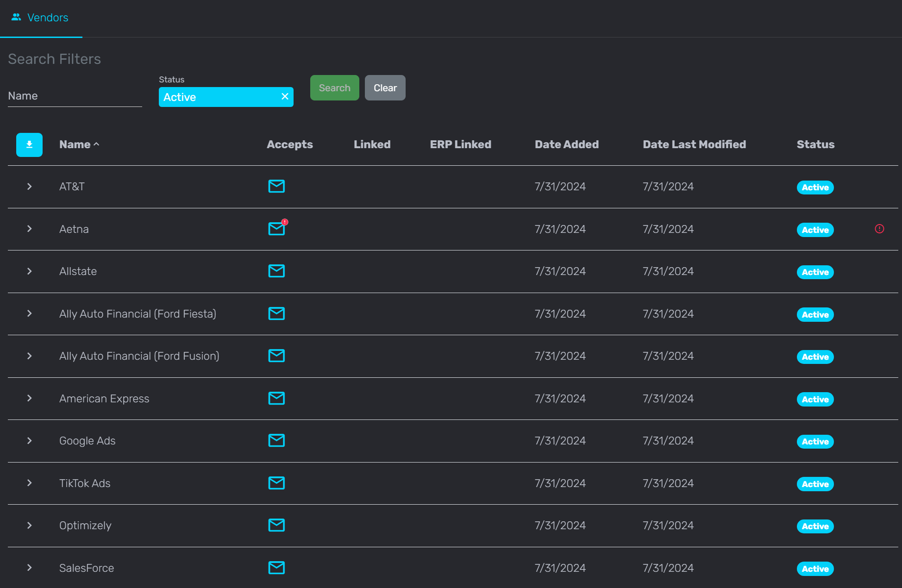Click the red warning icon on Aetna row
902x588 pixels.
click(879, 229)
